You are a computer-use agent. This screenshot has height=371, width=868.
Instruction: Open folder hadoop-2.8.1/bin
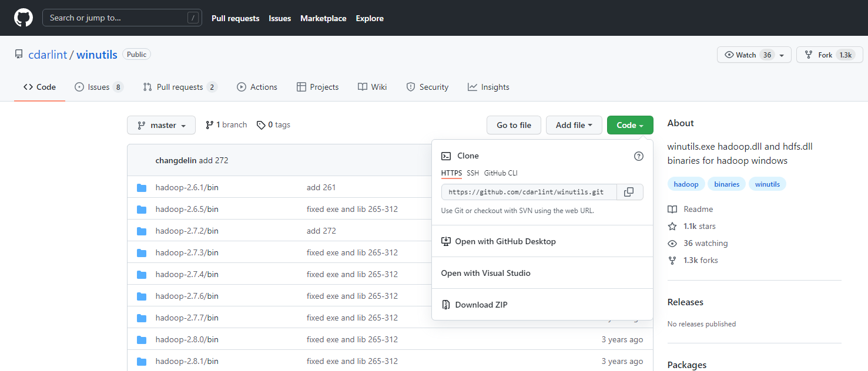coord(187,361)
